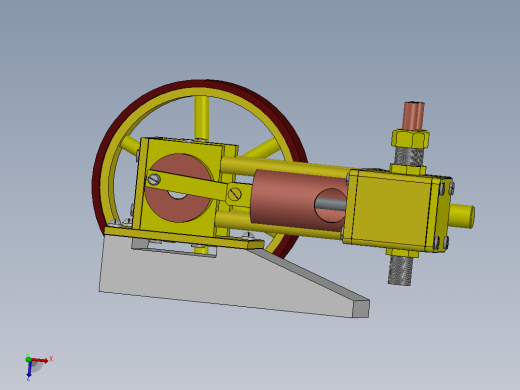The image size is (520, 390).
Task: Select the threaded stud above the cylinder block
Action: point(409,156)
